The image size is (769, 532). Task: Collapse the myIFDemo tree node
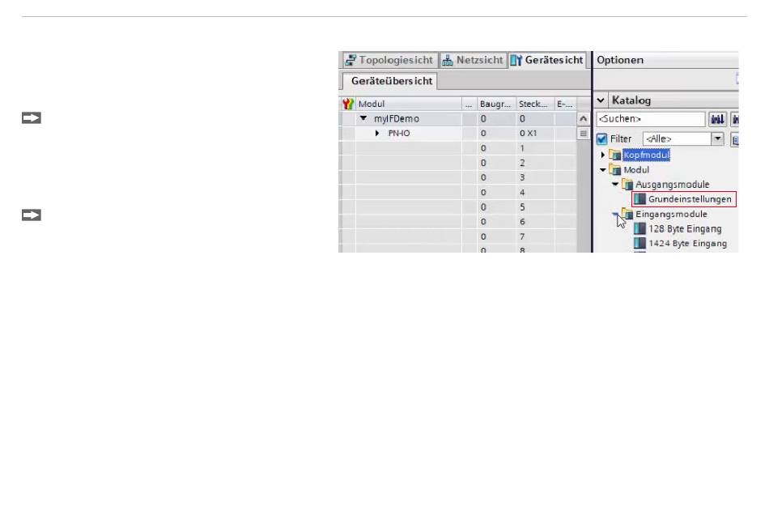(x=363, y=118)
